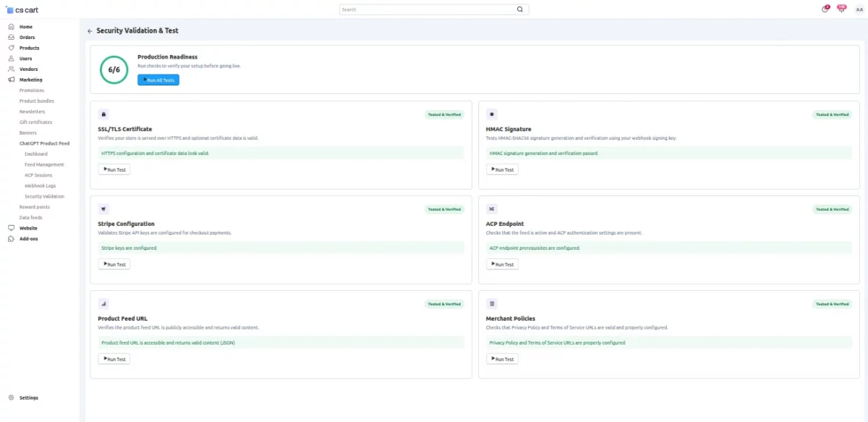The image size is (868, 422).
Task: Open the Orders menu
Action: [27, 38]
